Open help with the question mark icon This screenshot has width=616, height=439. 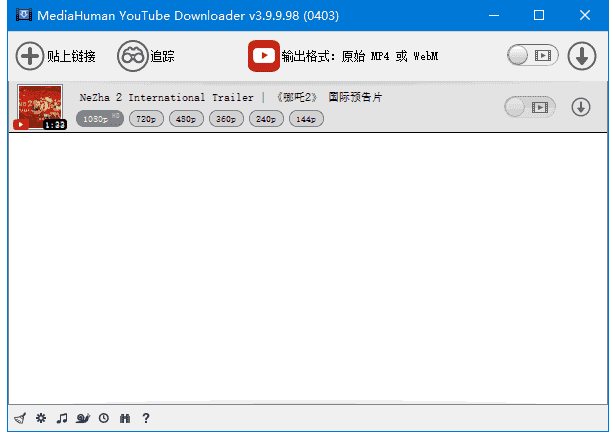[x=146, y=418]
